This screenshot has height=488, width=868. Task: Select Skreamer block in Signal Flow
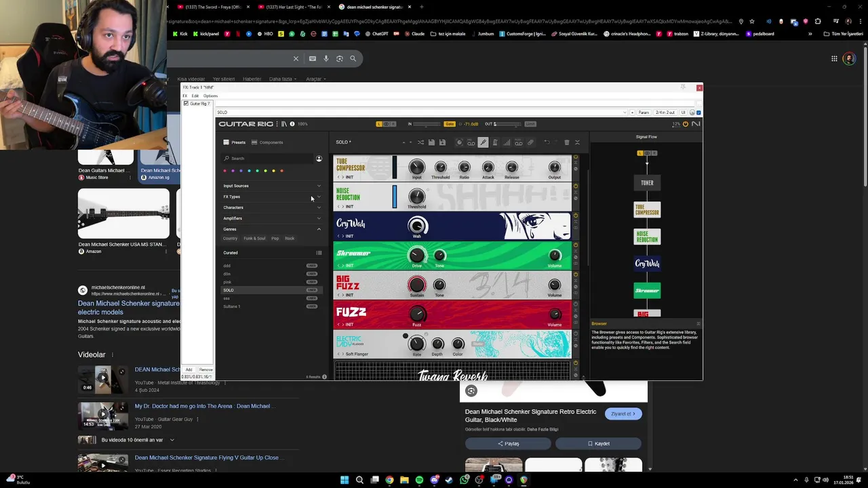pyautogui.click(x=647, y=291)
